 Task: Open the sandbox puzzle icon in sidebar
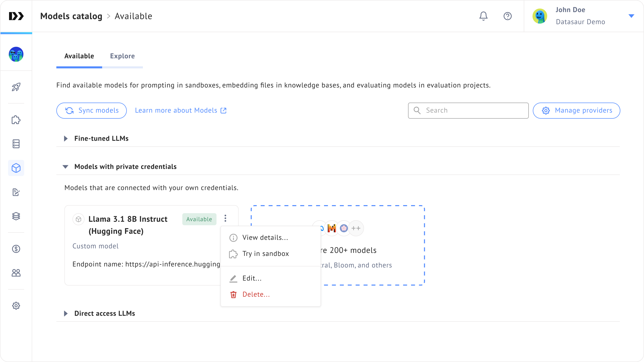tap(16, 120)
